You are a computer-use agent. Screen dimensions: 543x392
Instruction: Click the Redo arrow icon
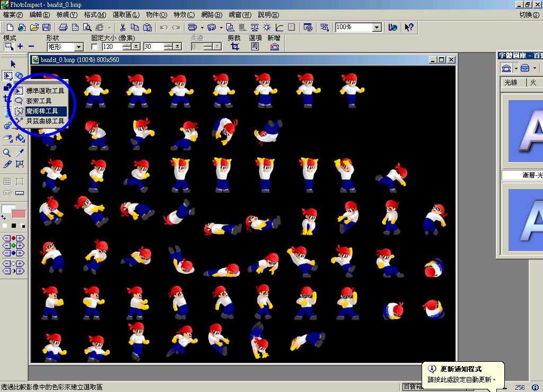(x=176, y=28)
